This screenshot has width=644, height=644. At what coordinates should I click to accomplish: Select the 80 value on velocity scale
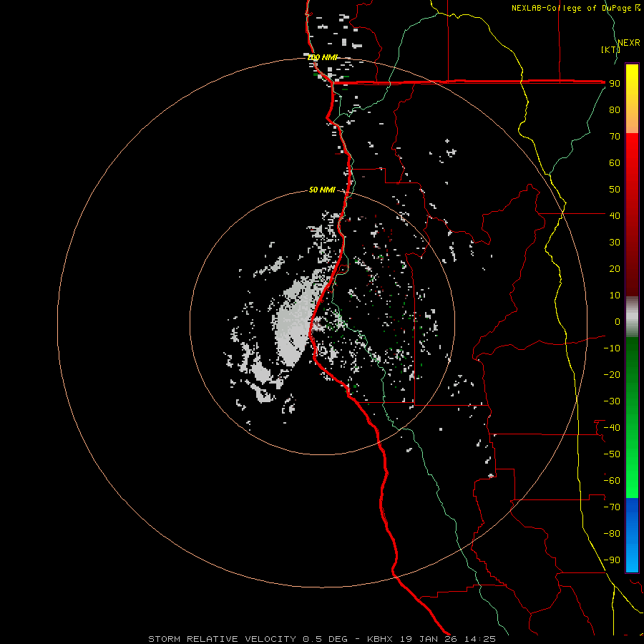[615, 109]
